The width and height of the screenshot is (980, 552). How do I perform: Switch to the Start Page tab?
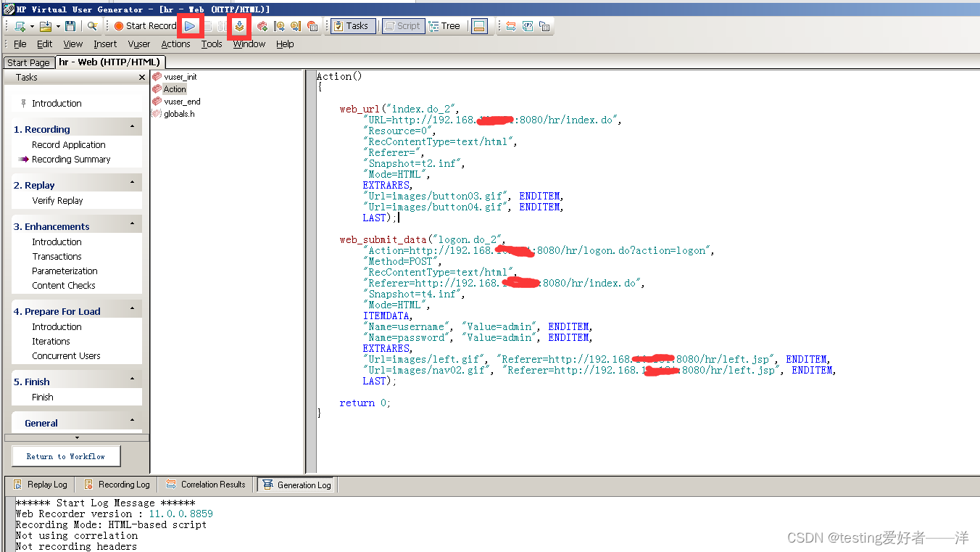click(28, 62)
